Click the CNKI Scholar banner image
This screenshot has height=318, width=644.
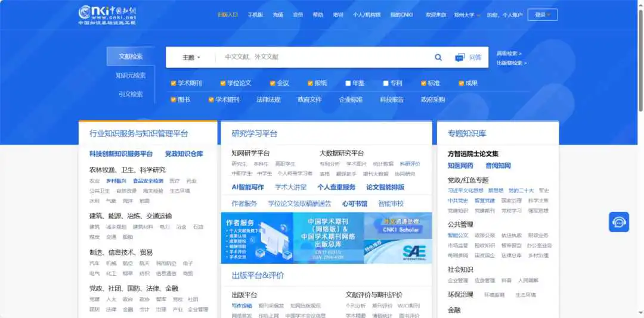click(x=398, y=226)
